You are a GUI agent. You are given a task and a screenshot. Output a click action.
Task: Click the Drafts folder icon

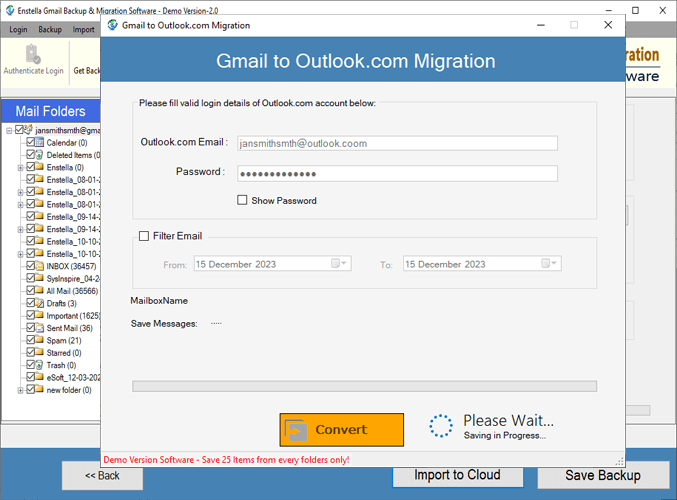(x=40, y=303)
